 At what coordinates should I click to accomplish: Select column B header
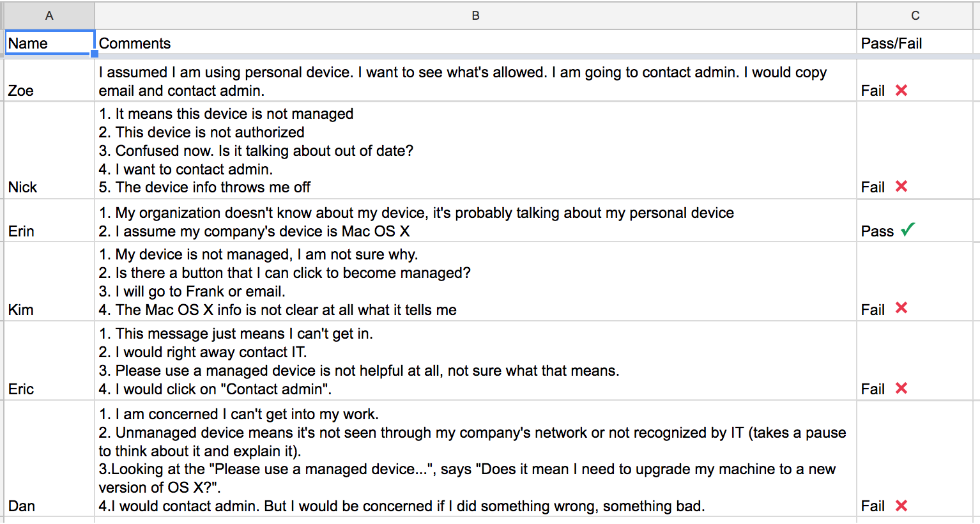[476, 15]
